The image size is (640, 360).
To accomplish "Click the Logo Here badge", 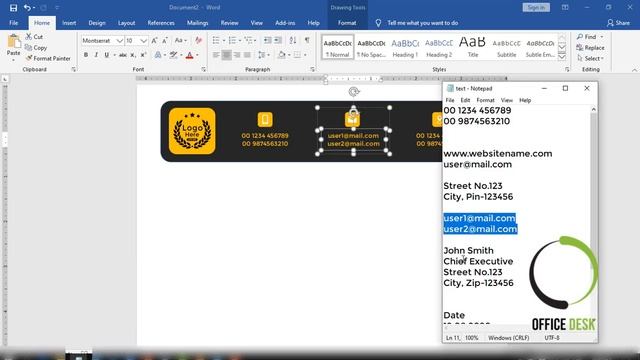I will tap(192, 131).
